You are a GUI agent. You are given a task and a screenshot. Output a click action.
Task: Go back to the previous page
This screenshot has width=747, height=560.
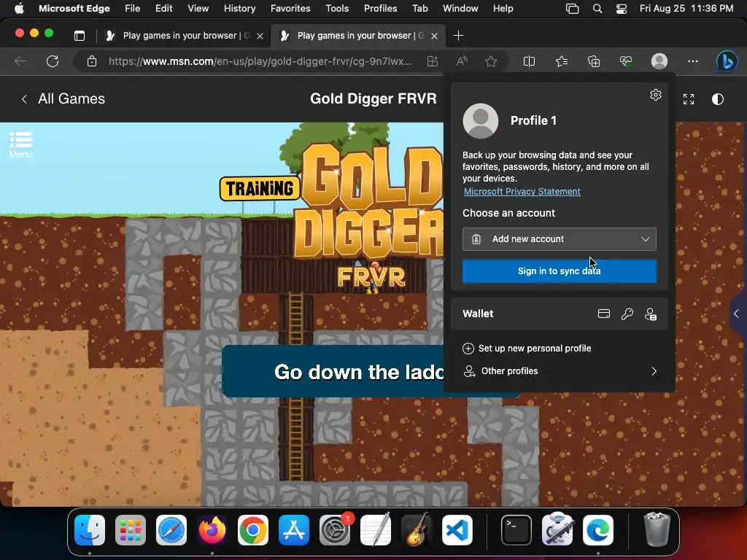tap(20, 61)
